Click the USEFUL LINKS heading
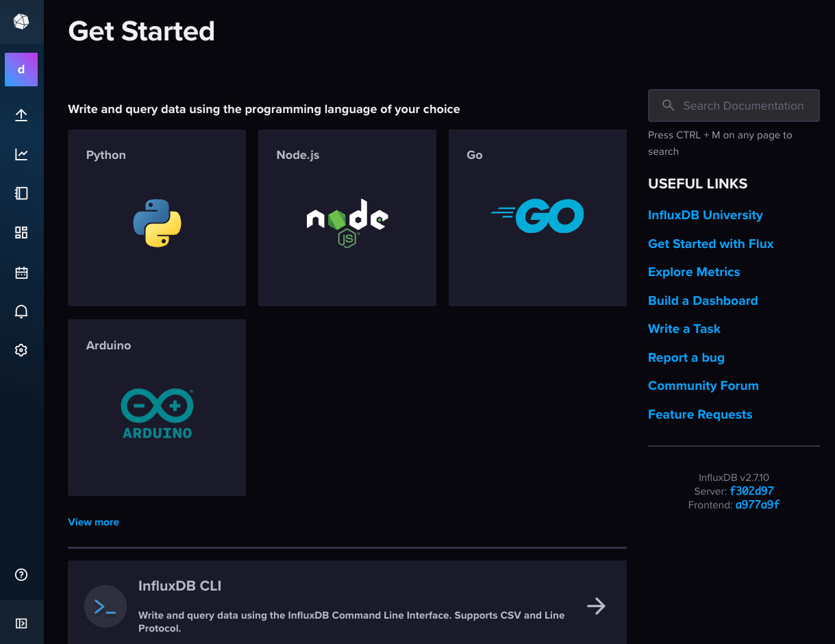Viewport: 835px width, 644px height. coord(697,184)
